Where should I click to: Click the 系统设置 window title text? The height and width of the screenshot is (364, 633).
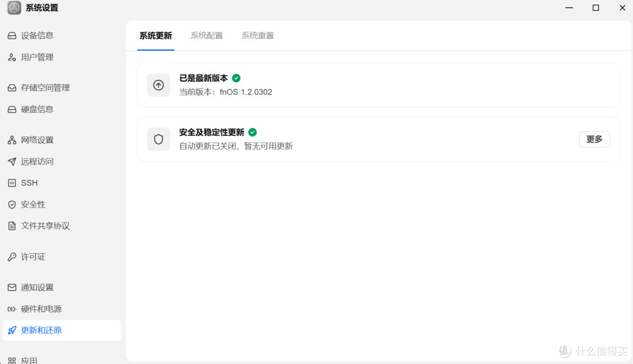(x=42, y=8)
